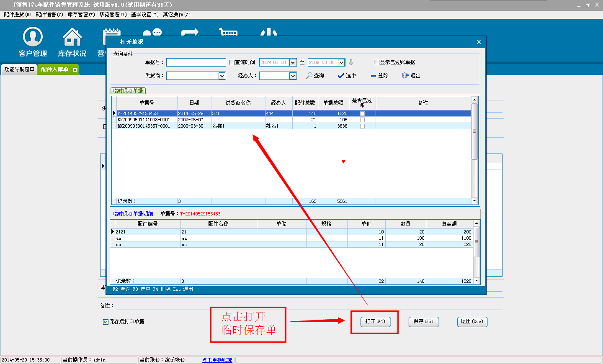Click the 点击更换账套 link
Screen dimensions: 603x364
coord(217,360)
